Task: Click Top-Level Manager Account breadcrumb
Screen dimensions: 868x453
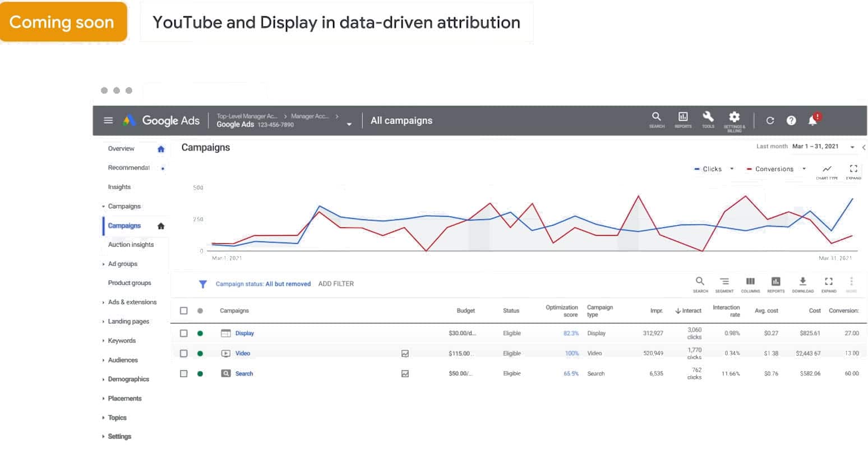Action: 247,116
